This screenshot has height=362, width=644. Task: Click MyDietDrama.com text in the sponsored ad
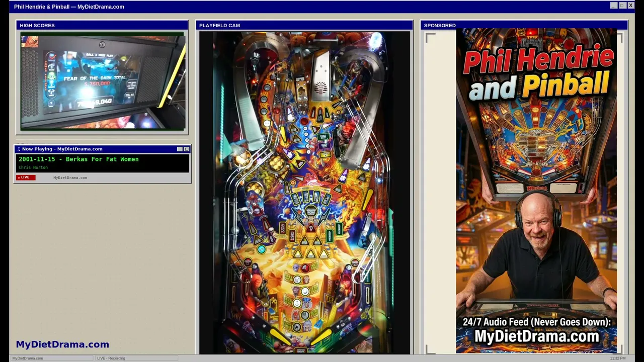click(x=537, y=336)
